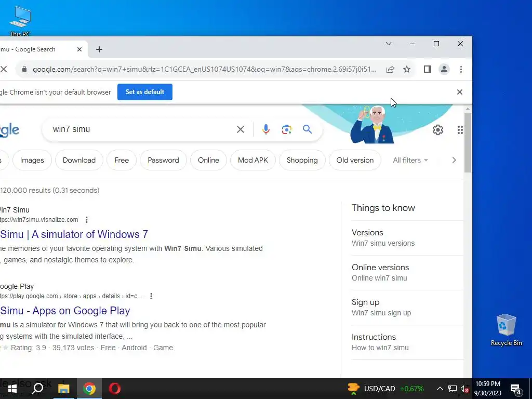Click the 120,000 results count text
532x399 pixels.
click(x=49, y=190)
